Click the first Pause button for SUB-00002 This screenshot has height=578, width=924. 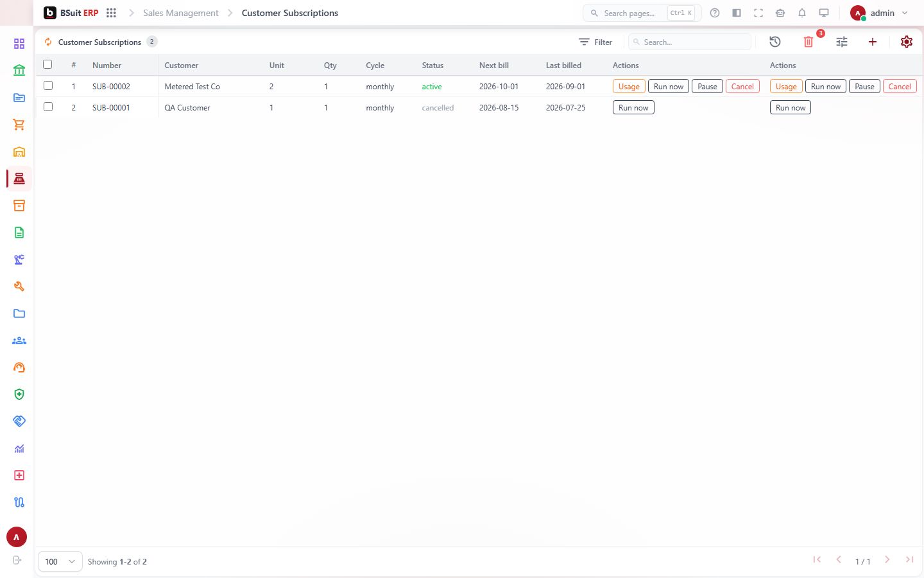point(707,87)
